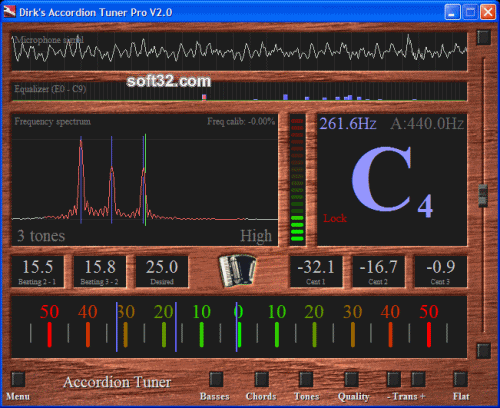
Task: Click the 261.6Hz frequency readout
Action: pos(348,124)
